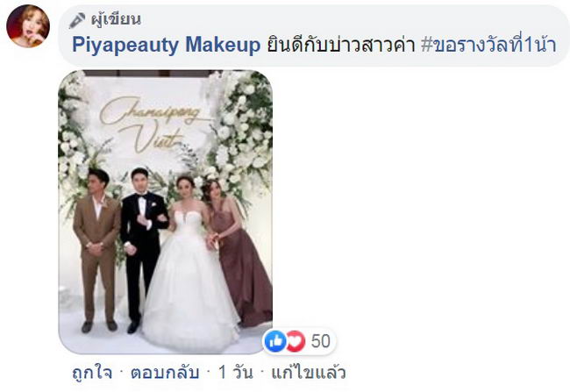Click the red heart reaction icon

tap(296, 341)
